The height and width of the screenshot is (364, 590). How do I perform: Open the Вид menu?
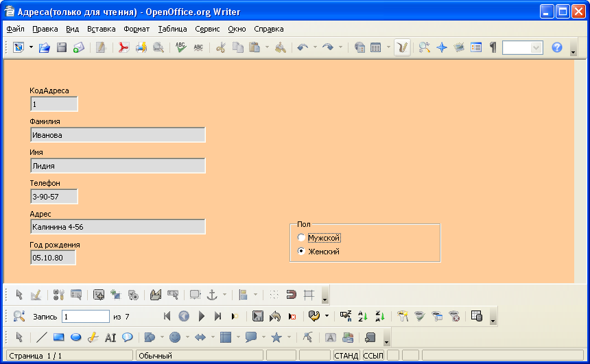(x=72, y=29)
